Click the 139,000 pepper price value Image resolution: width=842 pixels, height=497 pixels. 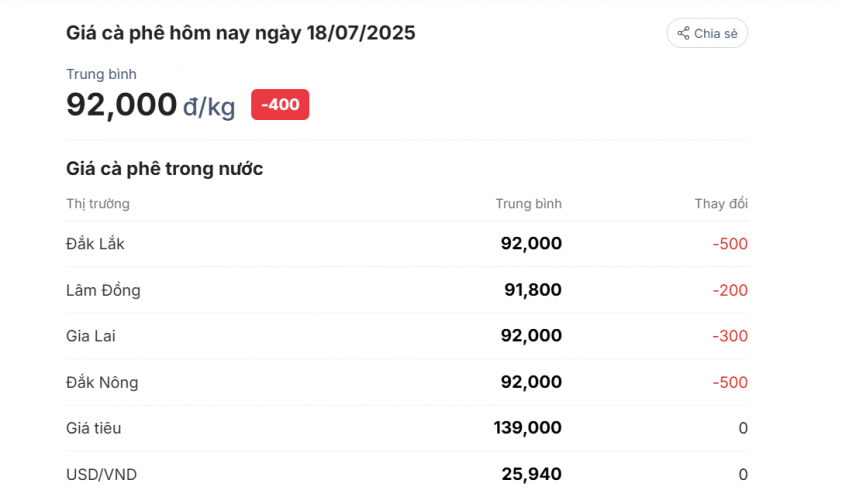pos(527,428)
